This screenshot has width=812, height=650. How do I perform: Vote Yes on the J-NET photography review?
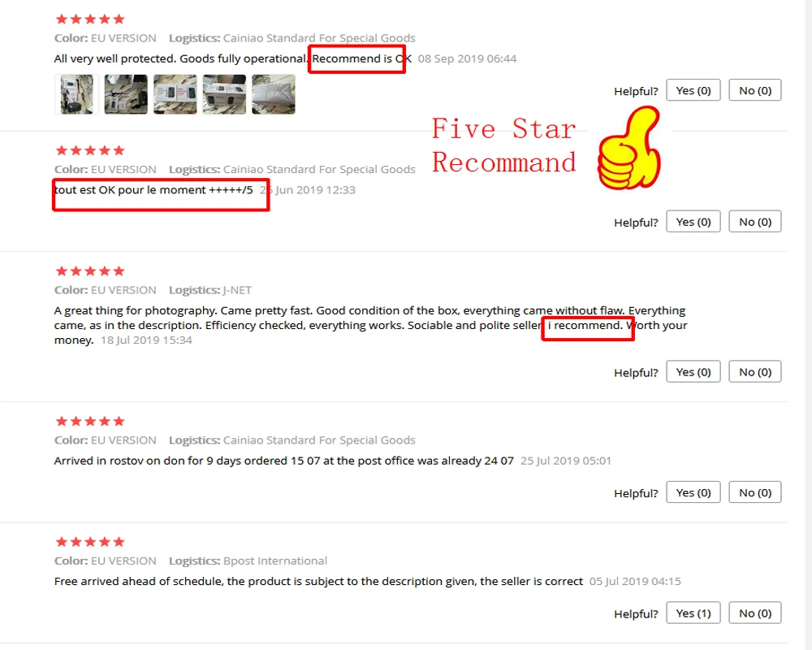[693, 372]
